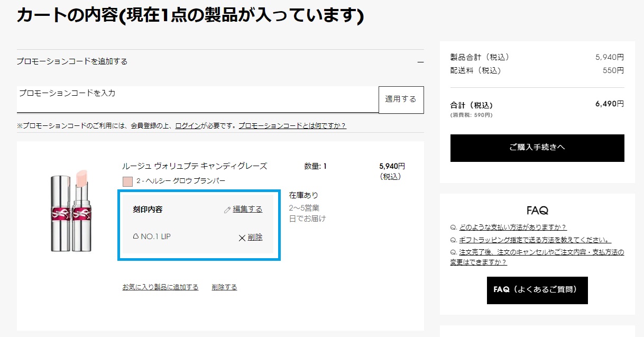This screenshot has width=644, height=337.
Task: Open FAQ about gift wrapping ギフトラッピング
Action: (x=535, y=240)
